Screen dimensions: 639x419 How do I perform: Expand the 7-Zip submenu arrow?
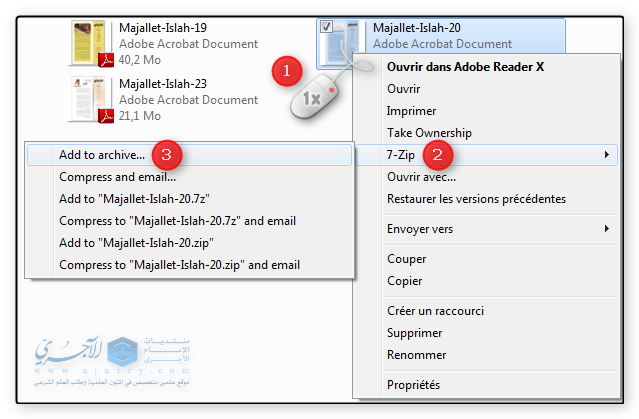tap(607, 155)
